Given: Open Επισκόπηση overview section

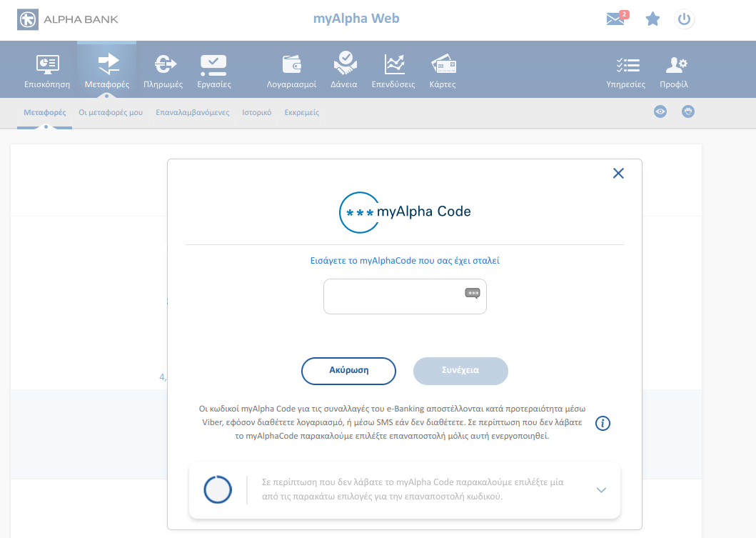Looking at the screenshot, I should pyautogui.click(x=47, y=71).
